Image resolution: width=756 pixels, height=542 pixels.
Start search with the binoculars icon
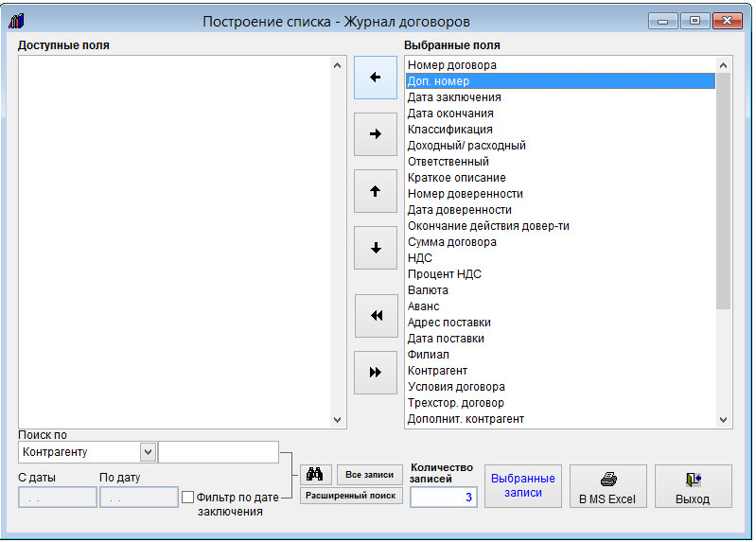[315, 475]
